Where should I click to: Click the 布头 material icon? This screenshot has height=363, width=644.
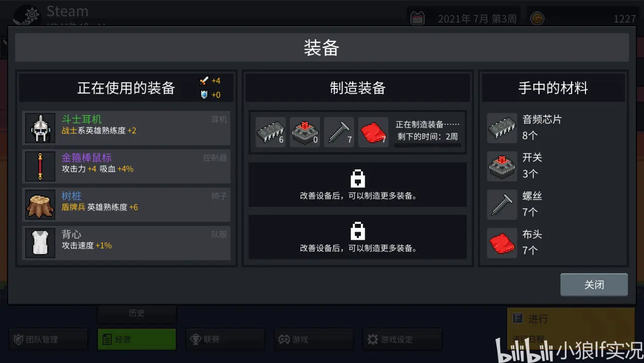pos(502,242)
